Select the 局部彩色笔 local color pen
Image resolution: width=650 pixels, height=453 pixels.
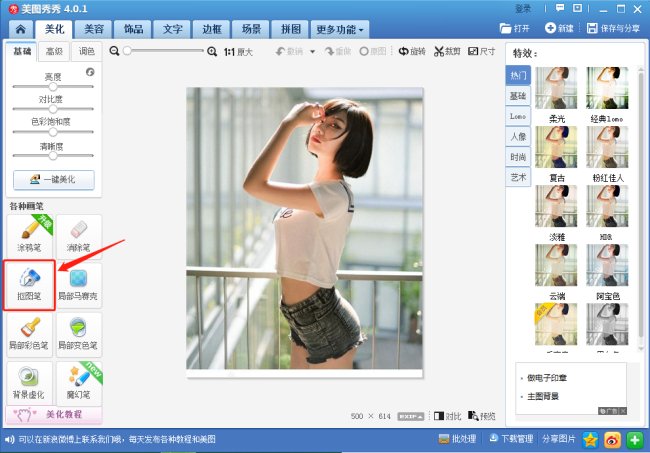pyautogui.click(x=29, y=334)
